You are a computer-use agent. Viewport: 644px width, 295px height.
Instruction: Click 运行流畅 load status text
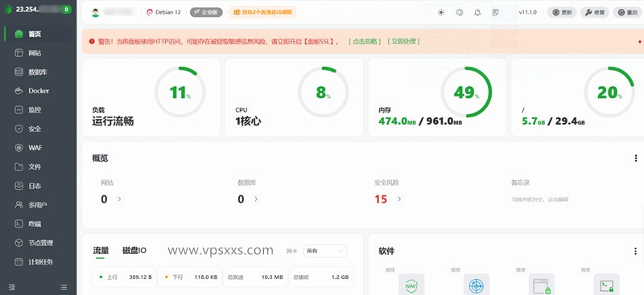(x=113, y=121)
